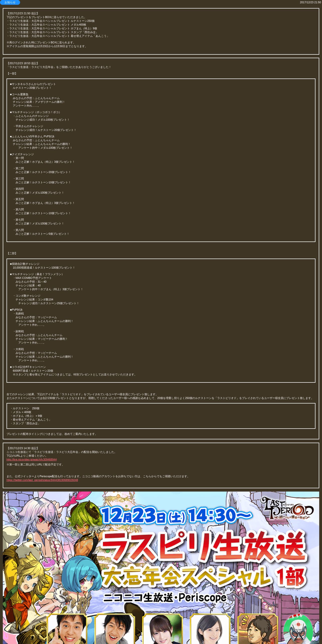The image size is (322, 644).
Task: Click the 10,000視聴達成！ルナストーン100個プレゼント！ line
Action: 44,268
